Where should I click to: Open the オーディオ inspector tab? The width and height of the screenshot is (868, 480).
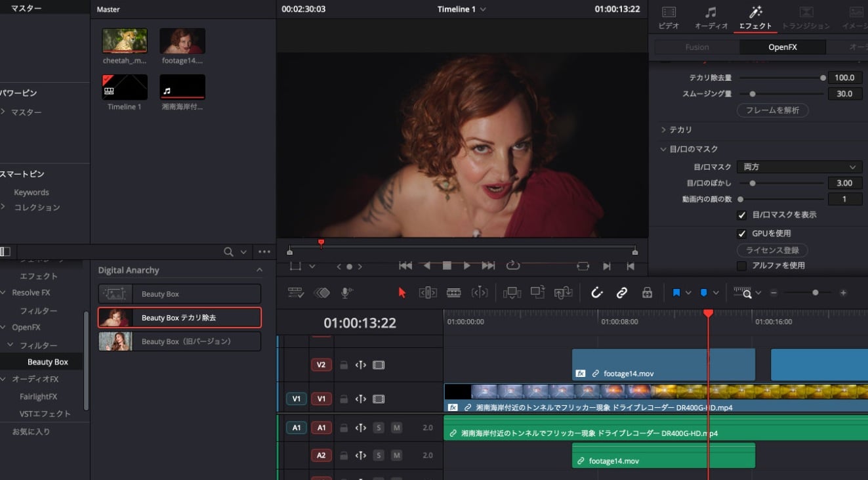click(x=711, y=18)
